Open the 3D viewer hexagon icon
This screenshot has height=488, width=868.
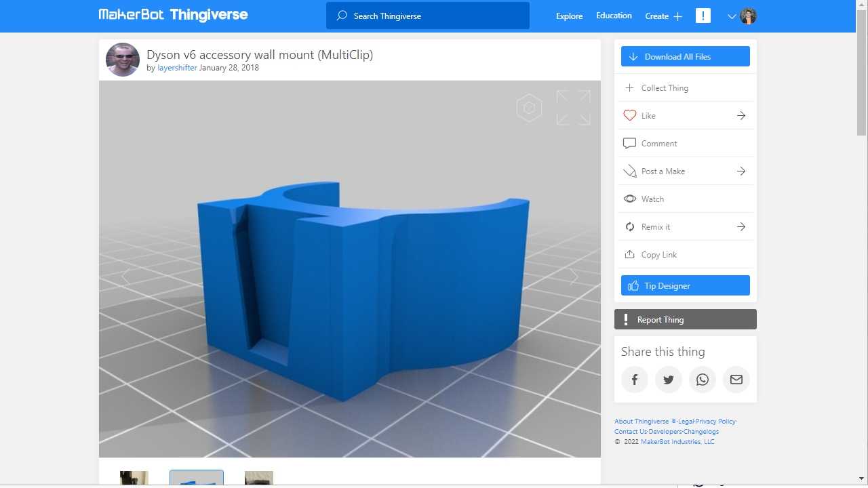(x=529, y=108)
